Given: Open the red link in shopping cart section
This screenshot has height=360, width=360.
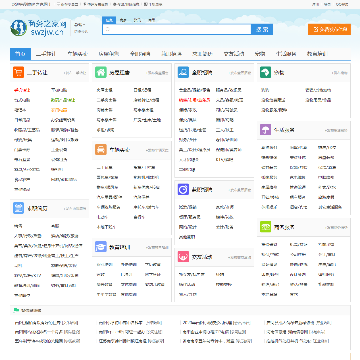Looking at the screenshot, I should pos(22,90).
